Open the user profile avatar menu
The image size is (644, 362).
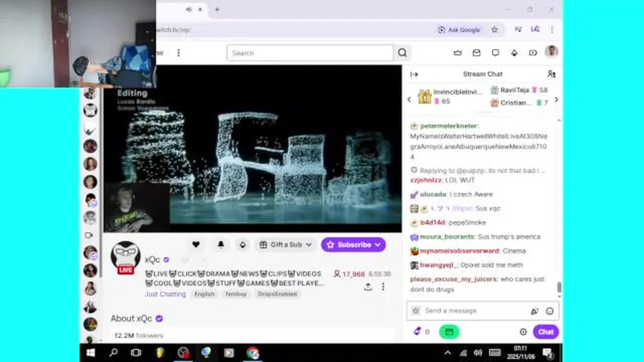pos(551,52)
